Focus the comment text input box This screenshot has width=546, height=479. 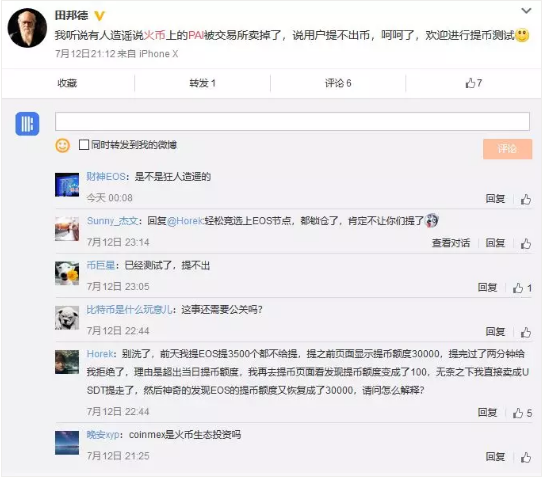[292, 121]
